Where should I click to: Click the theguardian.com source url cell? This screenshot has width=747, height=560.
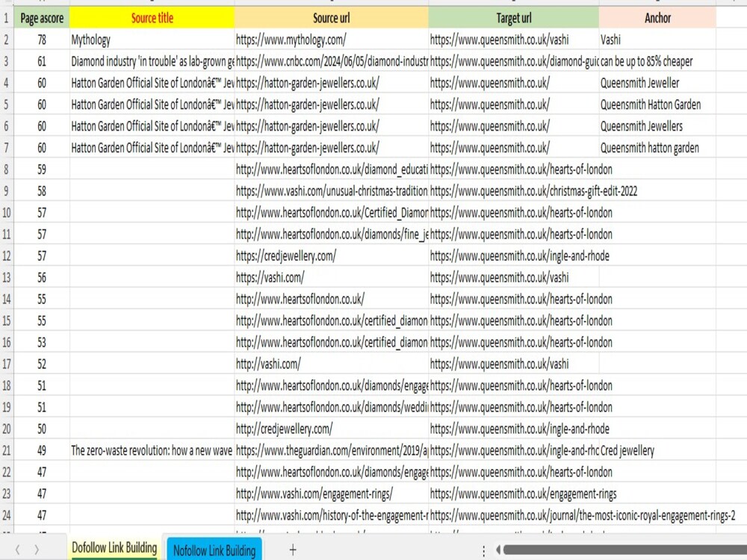[x=331, y=450]
